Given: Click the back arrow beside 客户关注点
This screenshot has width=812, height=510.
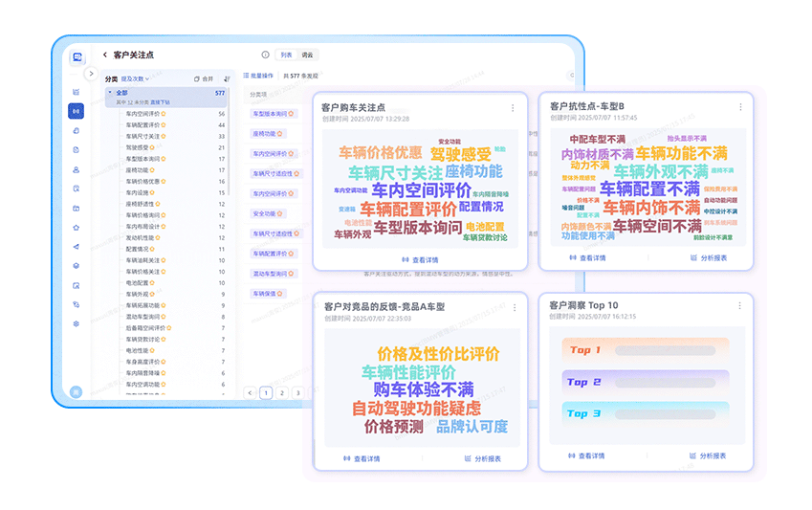Looking at the screenshot, I should [104, 55].
